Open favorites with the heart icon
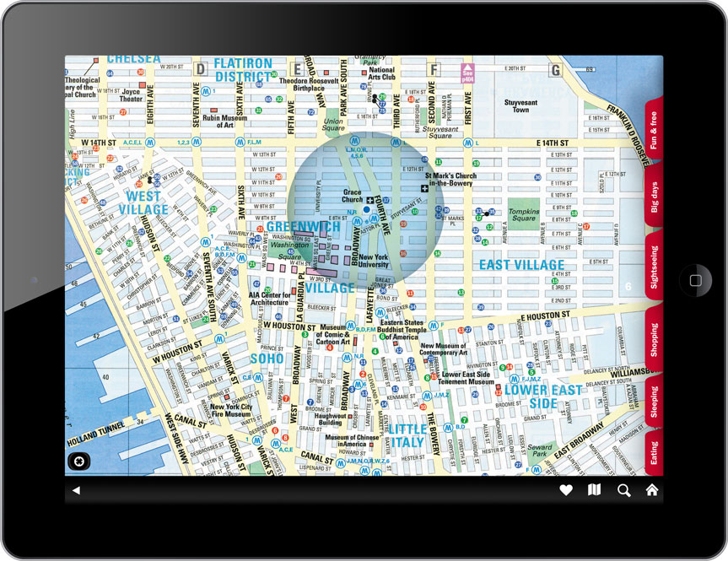The width and height of the screenshot is (728, 561). tap(566, 490)
